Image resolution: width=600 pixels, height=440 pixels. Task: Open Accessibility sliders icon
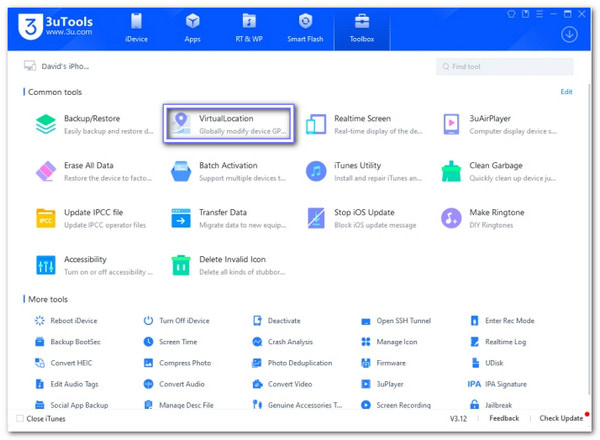click(x=46, y=265)
